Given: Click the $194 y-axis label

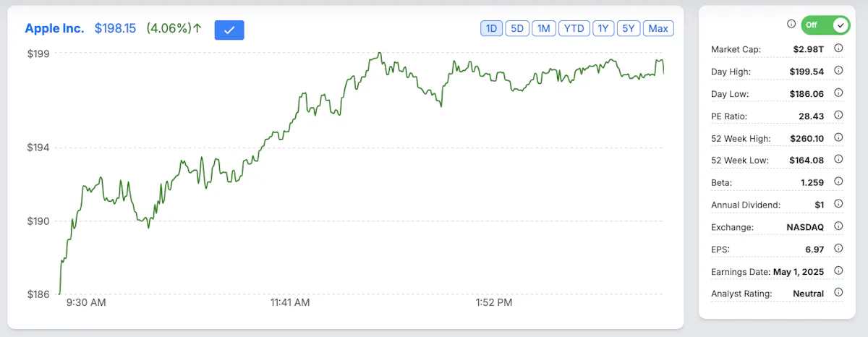Looking at the screenshot, I should [x=39, y=148].
